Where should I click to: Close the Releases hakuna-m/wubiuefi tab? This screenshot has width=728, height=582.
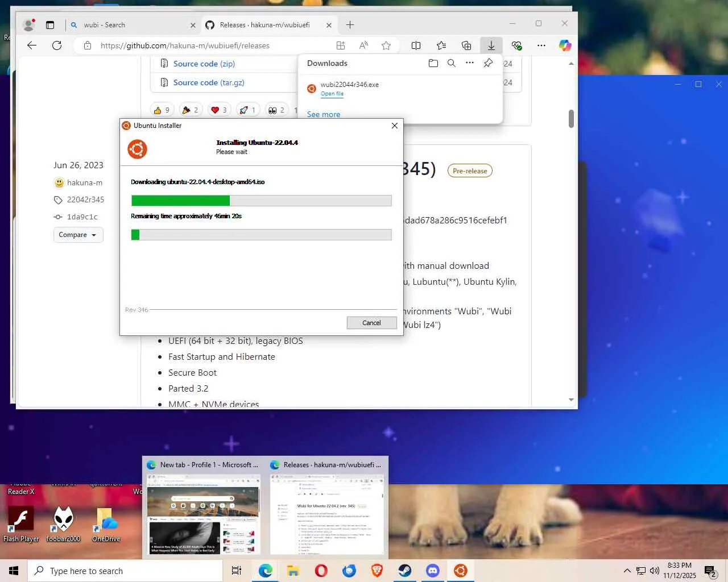(x=329, y=25)
